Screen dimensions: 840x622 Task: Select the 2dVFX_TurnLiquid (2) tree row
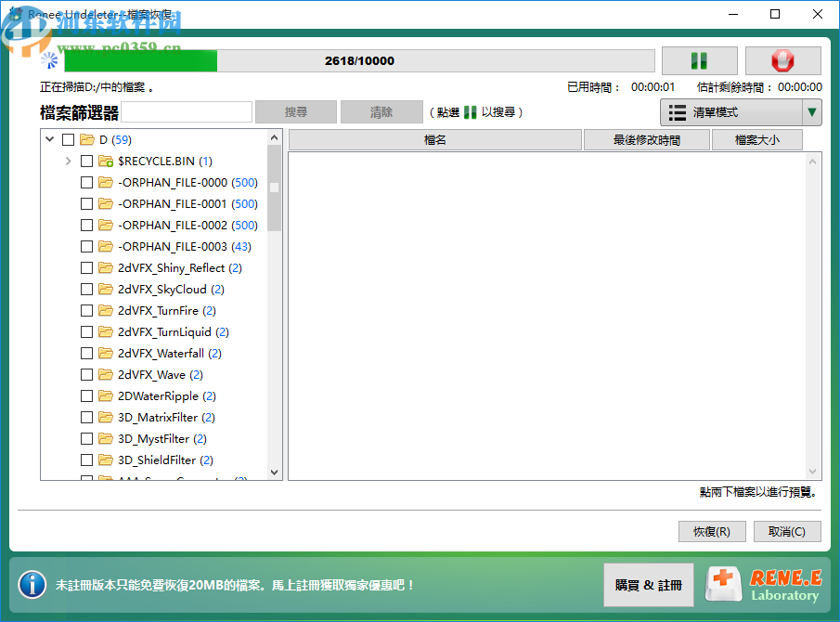click(174, 331)
